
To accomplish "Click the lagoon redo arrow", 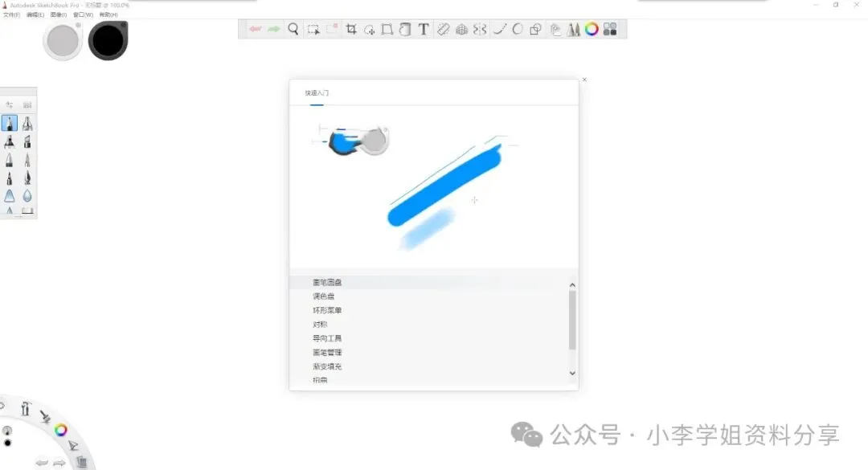I will click(59, 463).
